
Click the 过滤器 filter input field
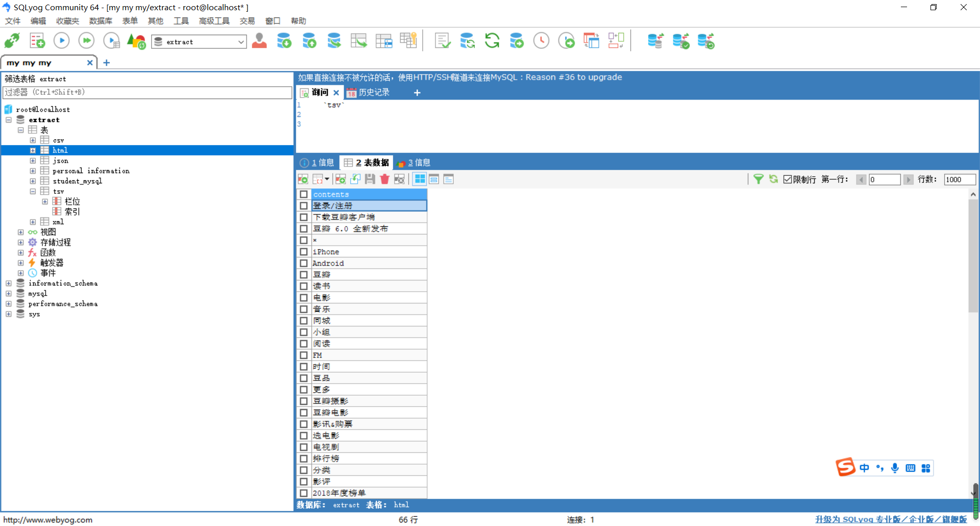[147, 92]
